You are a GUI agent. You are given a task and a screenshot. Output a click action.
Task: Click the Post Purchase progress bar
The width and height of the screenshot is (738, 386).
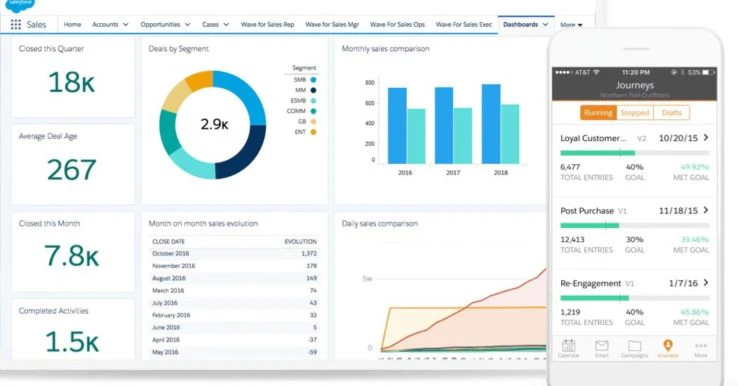tap(634, 225)
